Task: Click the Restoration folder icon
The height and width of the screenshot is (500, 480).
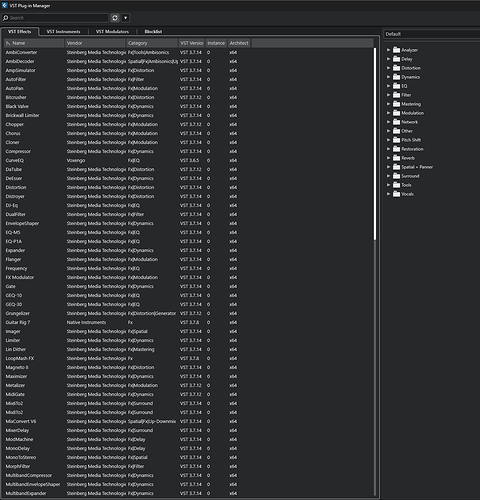Action: click(x=396, y=149)
